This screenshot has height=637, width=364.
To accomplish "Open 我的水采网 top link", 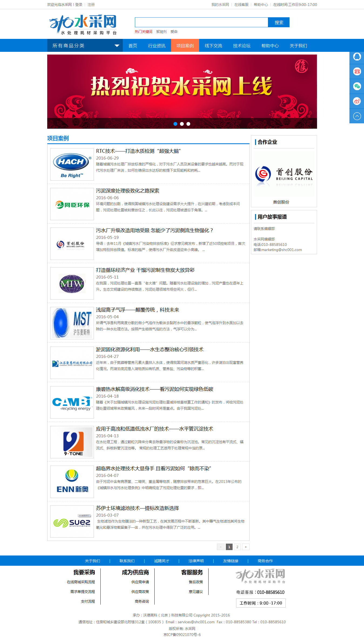I will [220, 5].
